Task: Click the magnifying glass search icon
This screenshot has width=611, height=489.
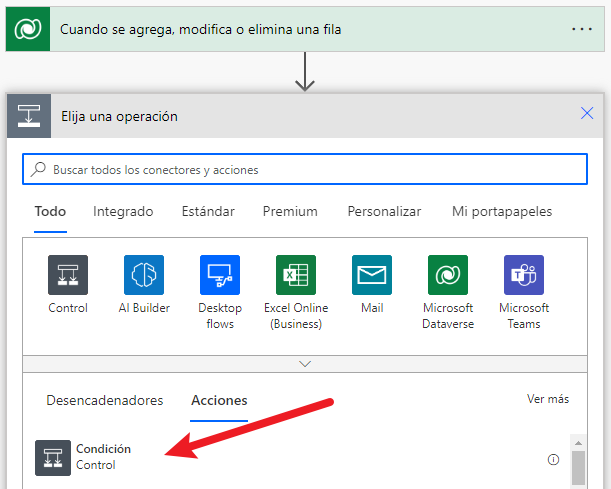Action: tap(38, 169)
